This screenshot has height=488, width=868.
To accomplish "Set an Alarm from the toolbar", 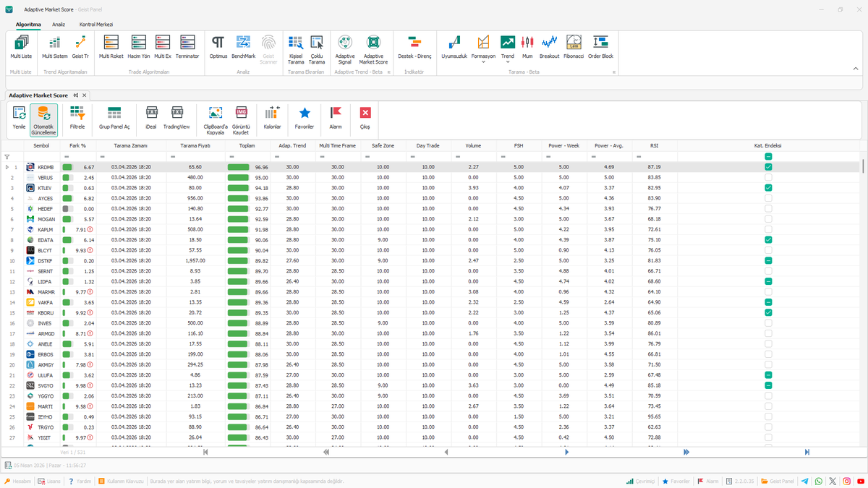I will pos(336,118).
